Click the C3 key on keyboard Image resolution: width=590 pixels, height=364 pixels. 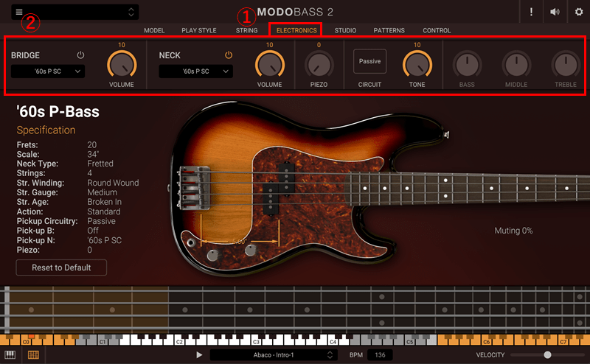[255, 341]
